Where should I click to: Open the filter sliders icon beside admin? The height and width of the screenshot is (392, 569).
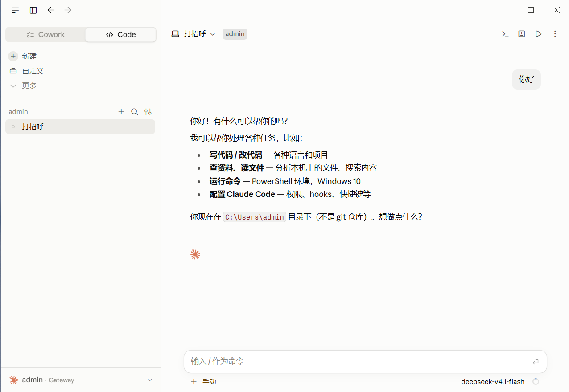point(148,112)
